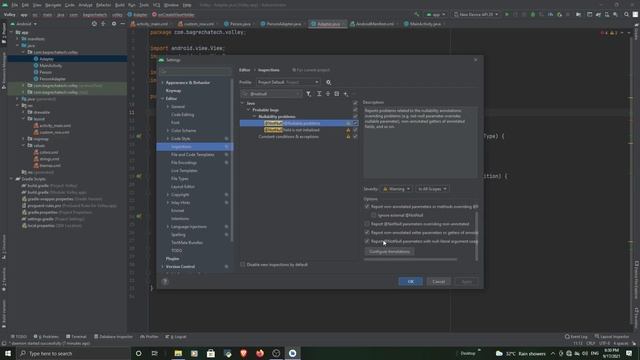Expand the Code Style settings node
The image size is (640, 360).
point(168,139)
